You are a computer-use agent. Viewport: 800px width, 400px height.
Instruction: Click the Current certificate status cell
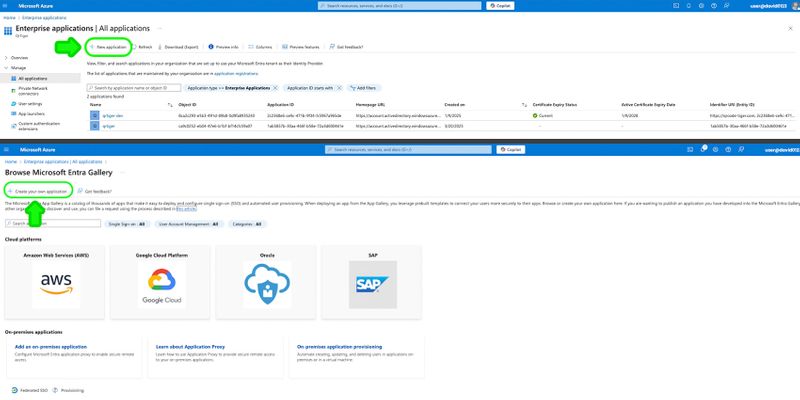point(542,116)
